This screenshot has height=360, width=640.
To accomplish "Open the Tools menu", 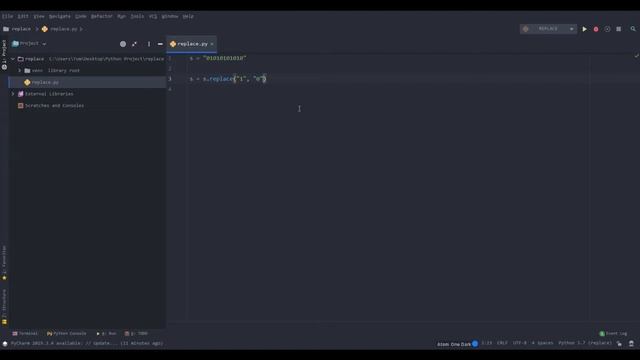I will 137,16.
